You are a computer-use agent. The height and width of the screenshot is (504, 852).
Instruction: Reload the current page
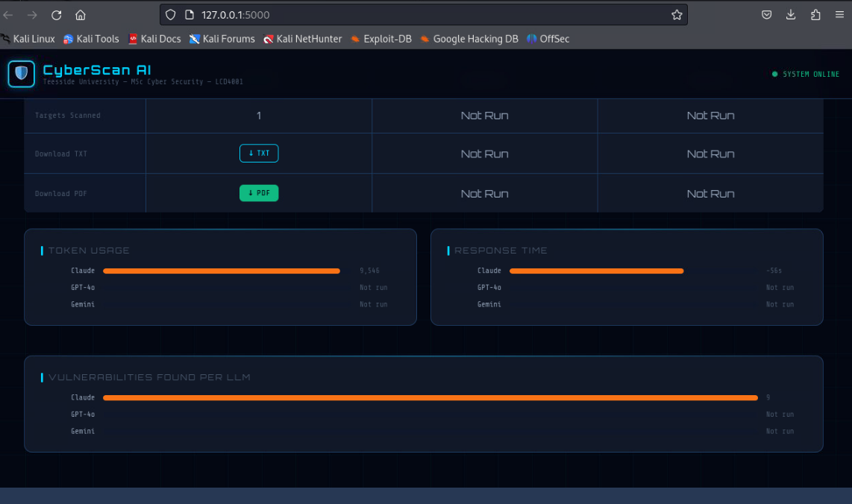coord(57,15)
